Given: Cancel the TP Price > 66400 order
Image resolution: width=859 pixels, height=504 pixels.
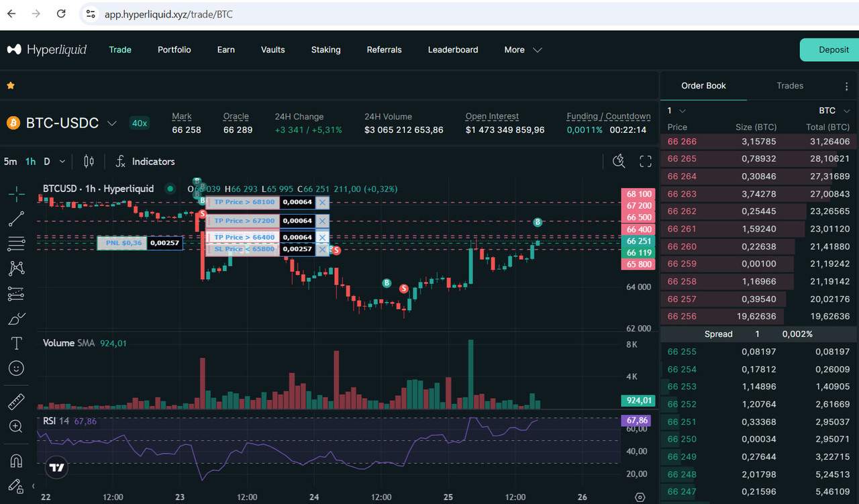Looking at the screenshot, I should pos(322,238).
